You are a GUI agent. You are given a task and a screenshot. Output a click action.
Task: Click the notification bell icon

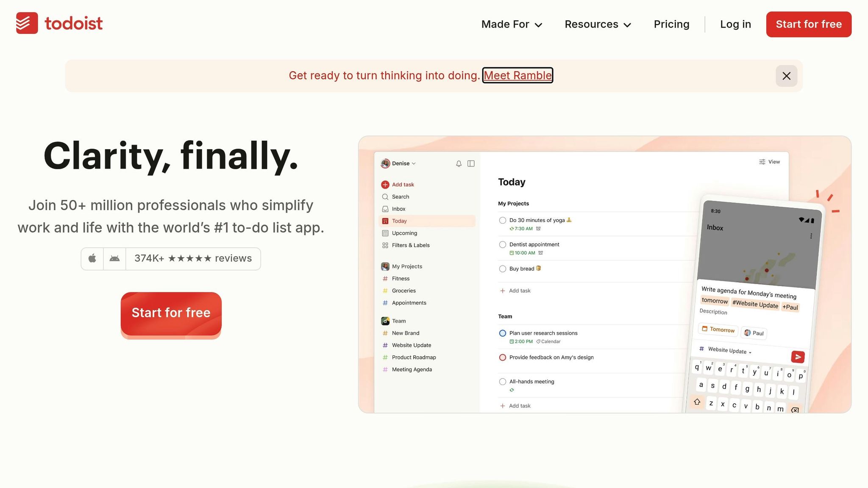[x=459, y=164]
